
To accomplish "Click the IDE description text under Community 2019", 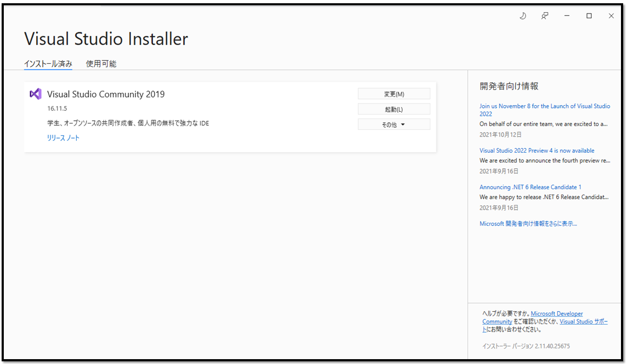I will [x=128, y=123].
